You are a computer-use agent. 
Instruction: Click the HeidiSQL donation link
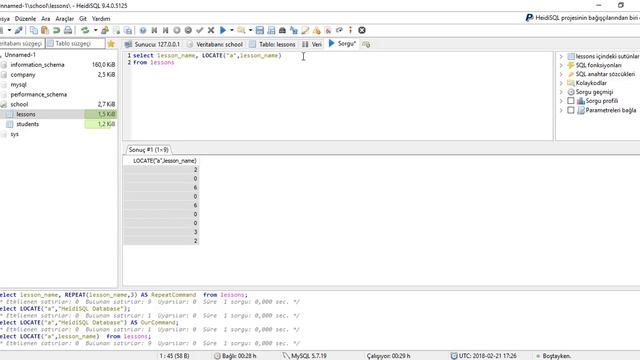click(x=587, y=18)
